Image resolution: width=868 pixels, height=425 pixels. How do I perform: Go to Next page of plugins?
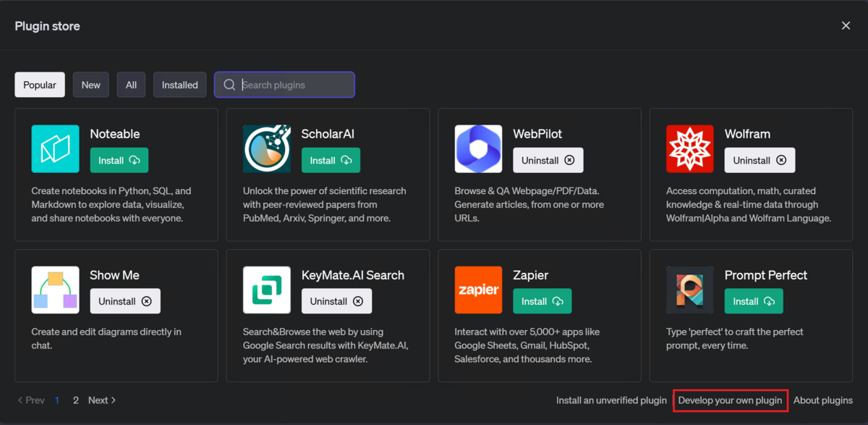(x=102, y=400)
